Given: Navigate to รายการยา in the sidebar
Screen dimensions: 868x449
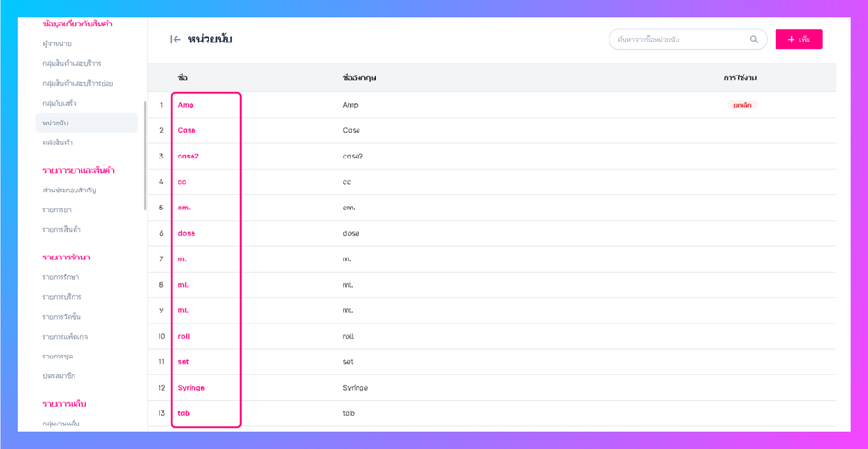Looking at the screenshot, I should point(57,210).
